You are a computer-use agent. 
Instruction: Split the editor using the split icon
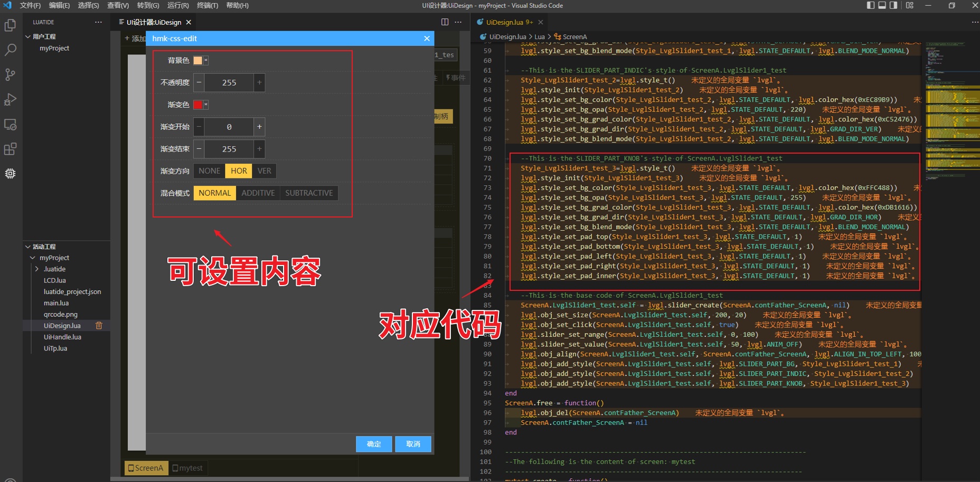click(444, 22)
